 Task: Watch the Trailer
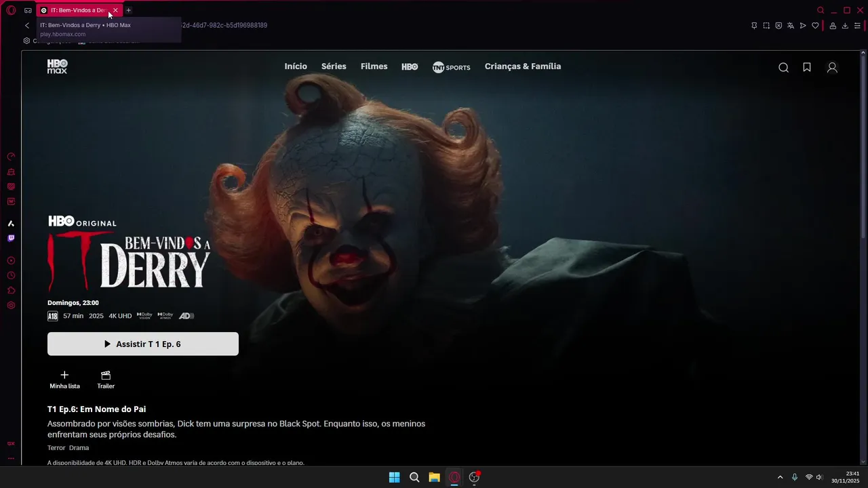[106, 380]
